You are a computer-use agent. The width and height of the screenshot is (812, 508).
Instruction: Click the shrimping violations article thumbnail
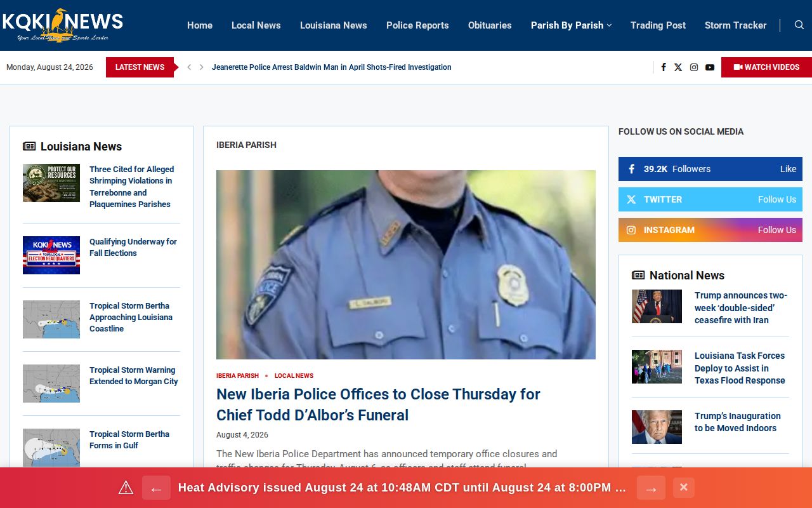click(51, 183)
